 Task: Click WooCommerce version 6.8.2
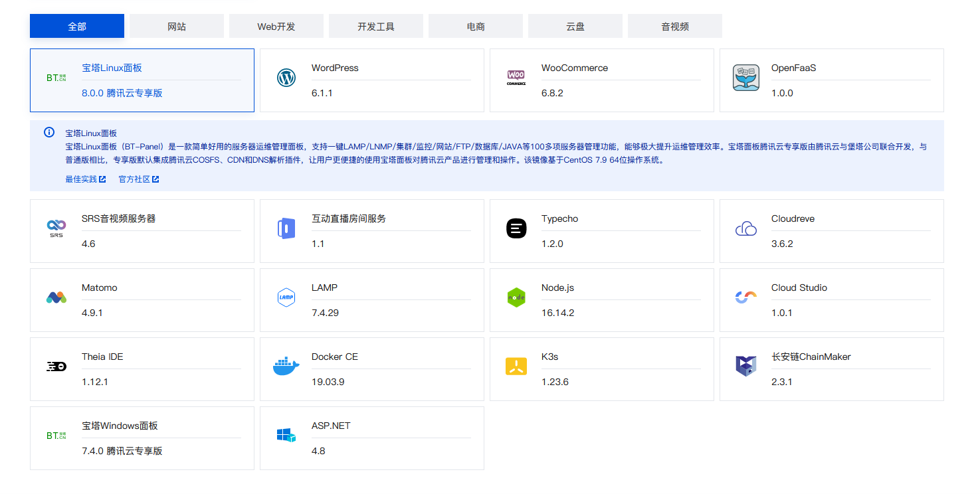pos(552,93)
